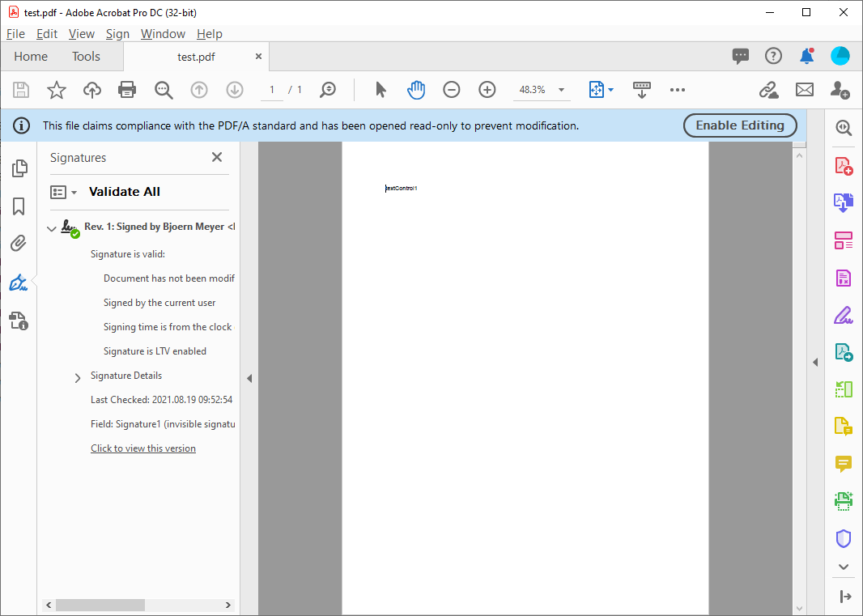Open Attachments paperclip panel
This screenshot has width=863, height=616.
(x=18, y=244)
